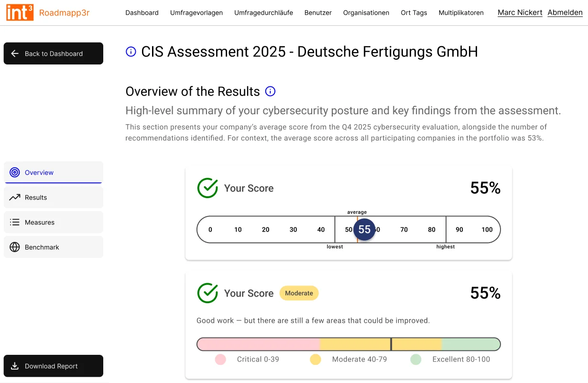
Task: Click the Marc Nickert profile link
Action: point(520,12)
